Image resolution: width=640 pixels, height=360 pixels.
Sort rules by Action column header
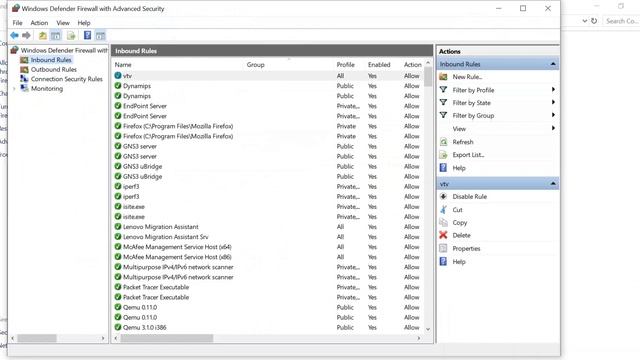413,64
